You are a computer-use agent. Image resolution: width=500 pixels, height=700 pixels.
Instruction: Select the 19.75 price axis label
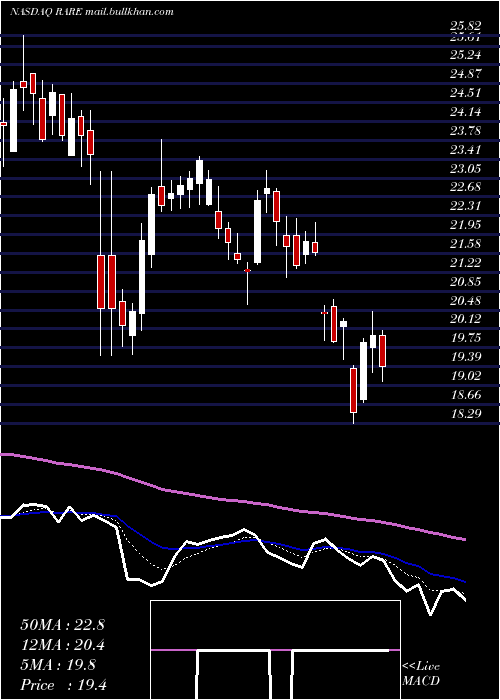pyautogui.click(x=466, y=338)
